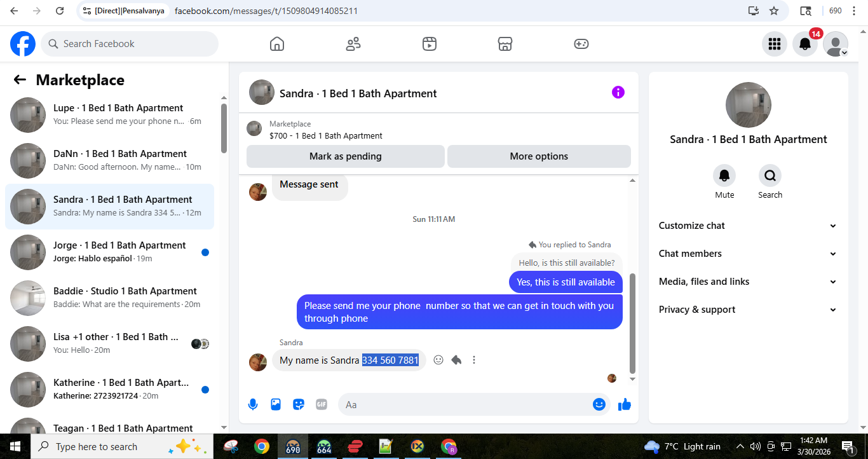Click the More options button

tap(539, 156)
